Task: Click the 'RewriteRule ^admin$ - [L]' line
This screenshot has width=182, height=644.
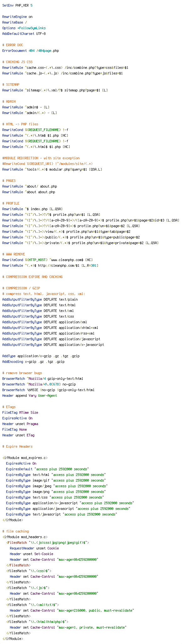Action: point(26,107)
